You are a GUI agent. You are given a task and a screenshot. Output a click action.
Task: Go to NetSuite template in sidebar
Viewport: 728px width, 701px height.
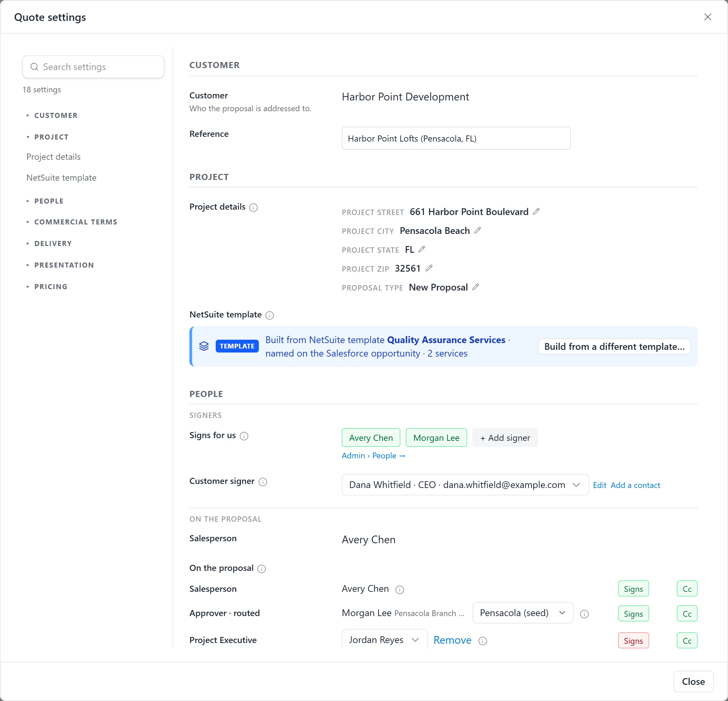(x=61, y=178)
